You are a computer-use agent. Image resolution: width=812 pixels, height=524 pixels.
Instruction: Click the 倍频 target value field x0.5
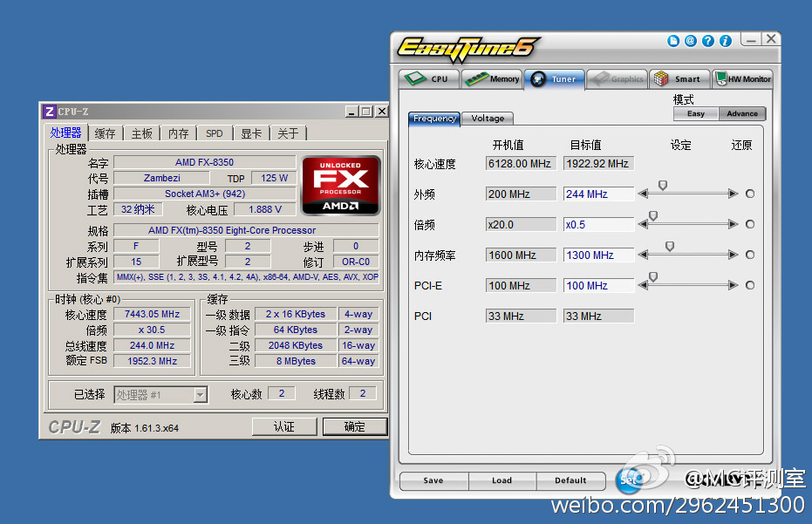coord(598,225)
